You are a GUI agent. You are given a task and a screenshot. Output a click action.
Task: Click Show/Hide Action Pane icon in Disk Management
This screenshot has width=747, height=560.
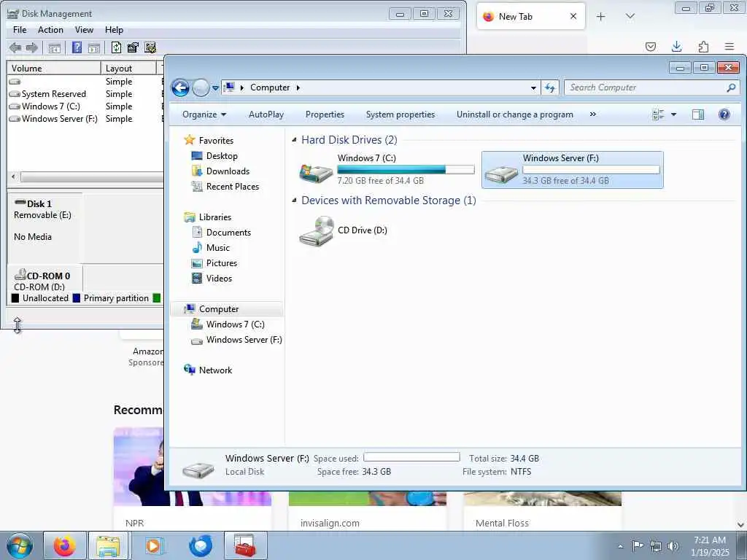[94, 47]
